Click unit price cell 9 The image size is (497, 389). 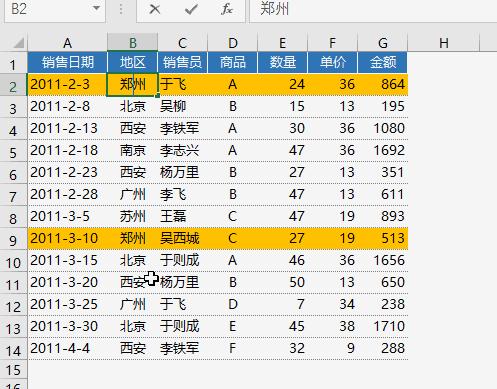[332, 348]
